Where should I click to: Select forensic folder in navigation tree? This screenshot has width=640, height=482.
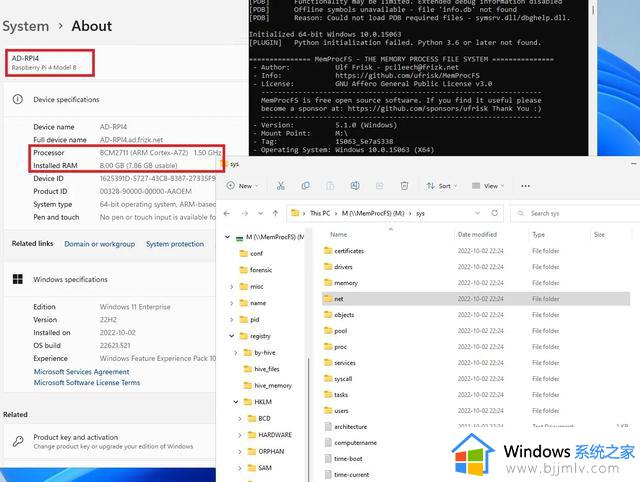point(256,270)
